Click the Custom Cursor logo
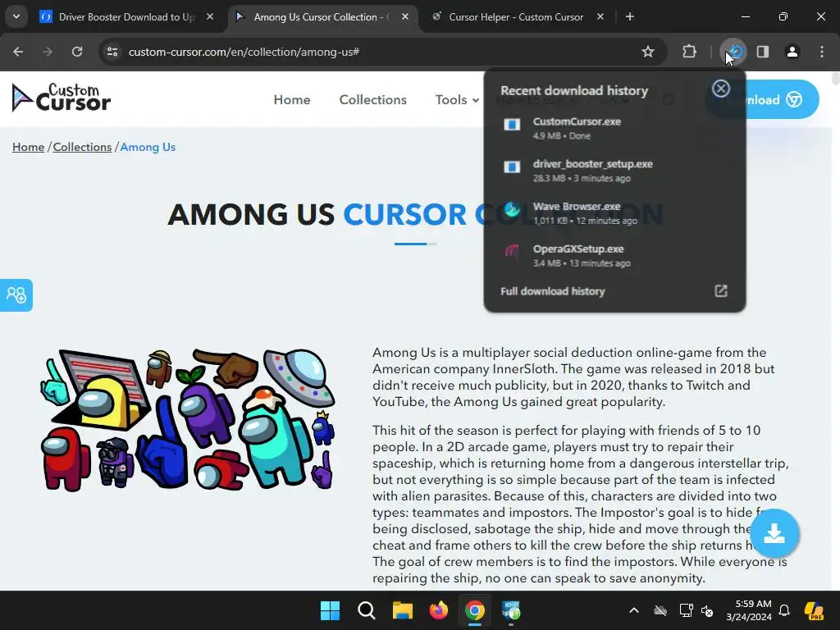840x630 pixels. point(61,98)
